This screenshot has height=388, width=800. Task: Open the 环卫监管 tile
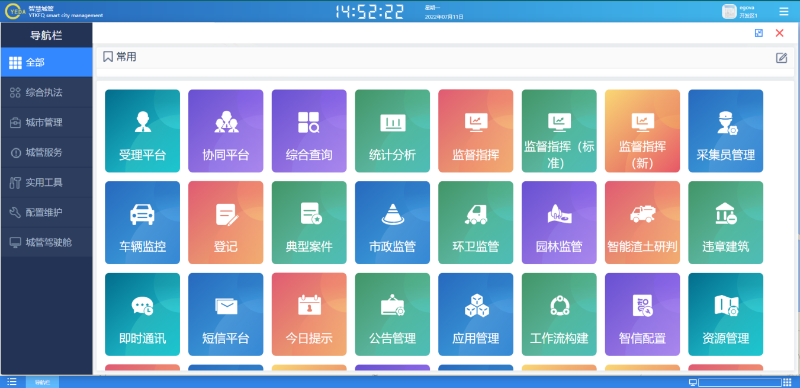(476, 223)
